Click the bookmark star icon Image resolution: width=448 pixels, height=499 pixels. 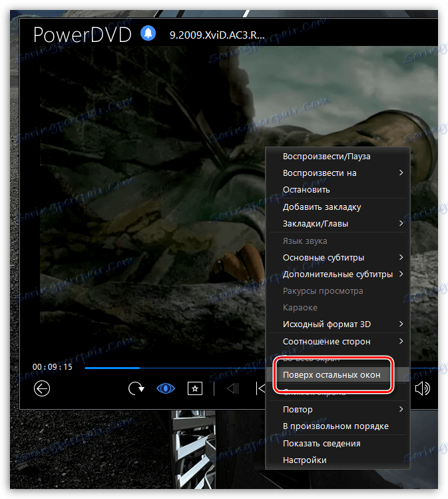click(x=195, y=388)
